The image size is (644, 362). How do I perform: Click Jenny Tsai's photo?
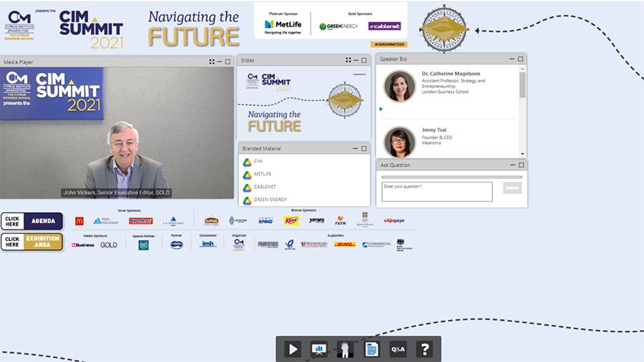point(399,142)
